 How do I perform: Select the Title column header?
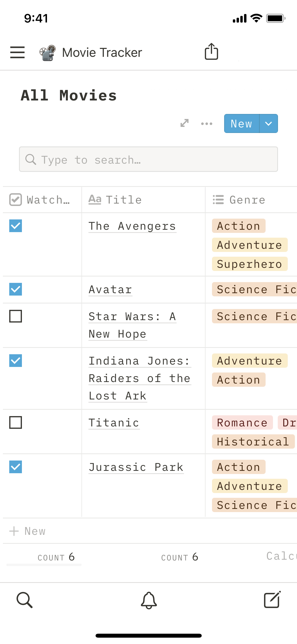pyautogui.click(x=124, y=200)
